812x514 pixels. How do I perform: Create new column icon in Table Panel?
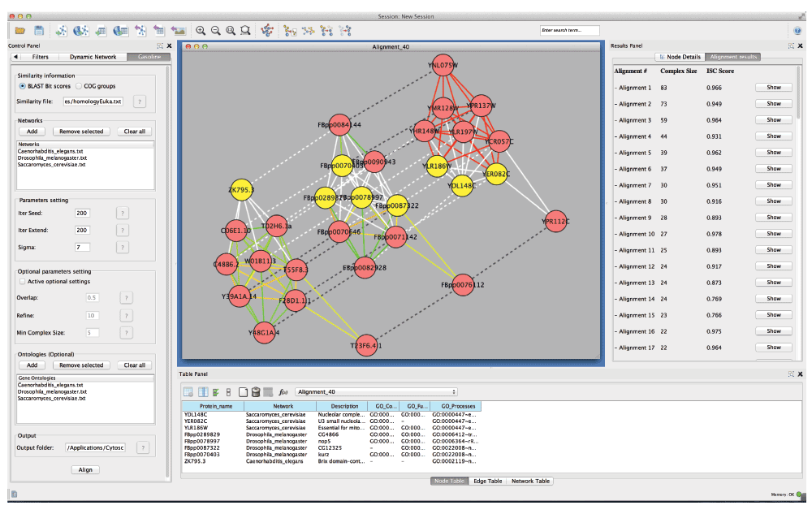pos(243,392)
